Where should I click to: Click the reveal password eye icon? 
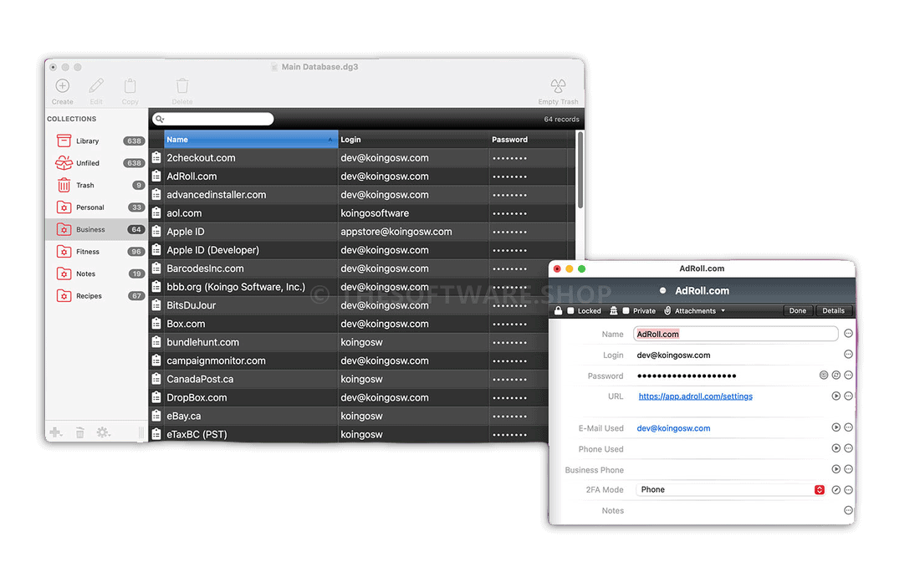[824, 375]
